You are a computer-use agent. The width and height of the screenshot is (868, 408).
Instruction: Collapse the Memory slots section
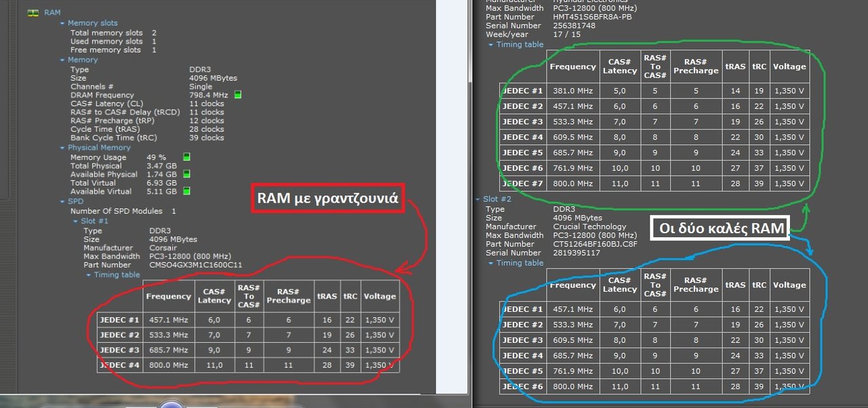point(62,24)
